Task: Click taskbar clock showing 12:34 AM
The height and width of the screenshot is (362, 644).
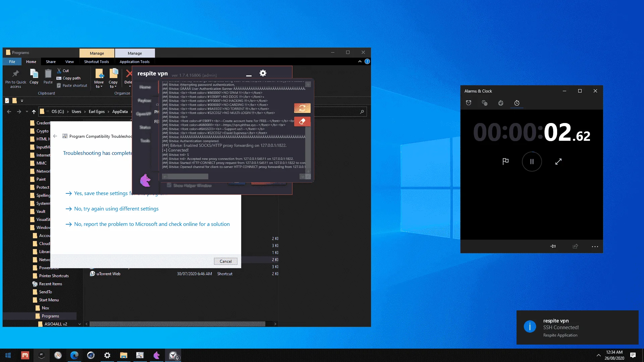Action: (x=614, y=355)
